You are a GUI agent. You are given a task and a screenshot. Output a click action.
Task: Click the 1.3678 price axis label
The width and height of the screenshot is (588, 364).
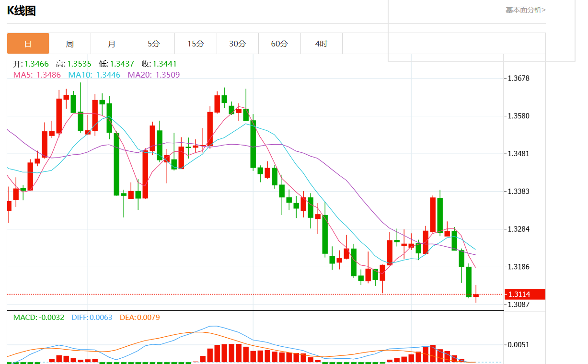coord(519,78)
